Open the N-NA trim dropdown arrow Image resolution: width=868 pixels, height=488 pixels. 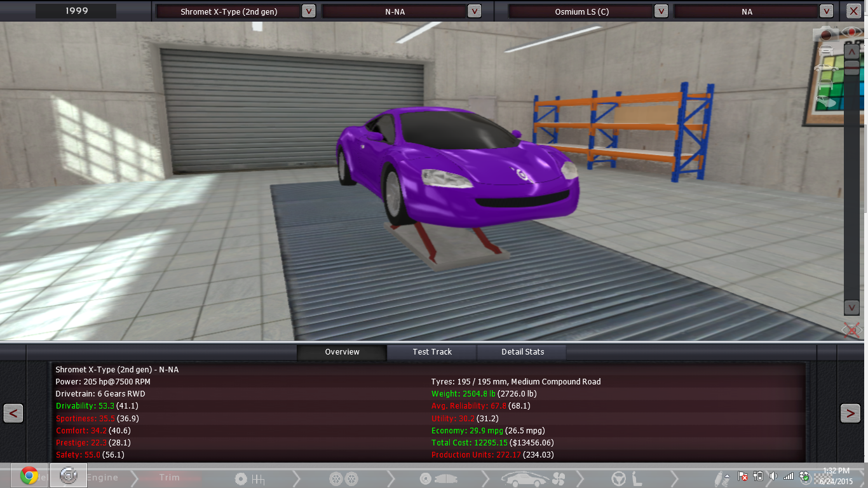474,11
